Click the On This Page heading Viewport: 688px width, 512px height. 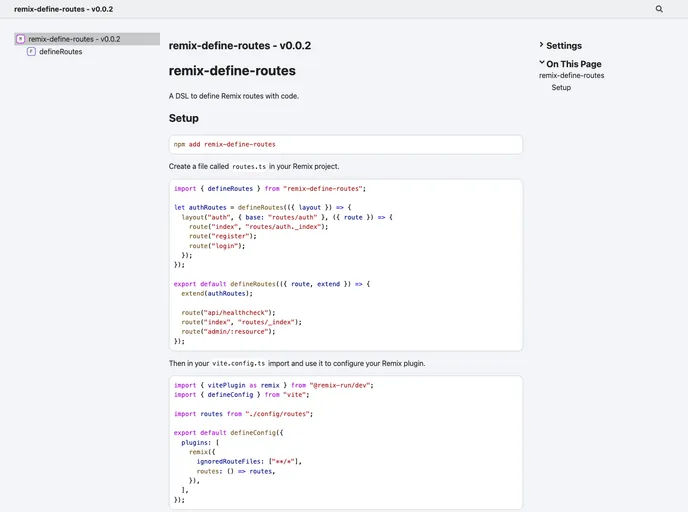(x=573, y=64)
